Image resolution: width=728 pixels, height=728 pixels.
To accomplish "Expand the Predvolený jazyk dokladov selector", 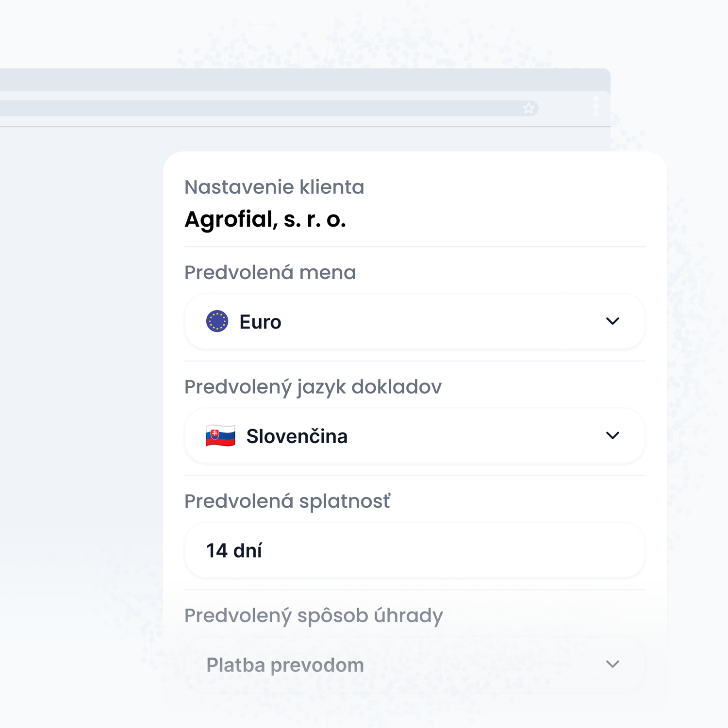I will click(414, 435).
